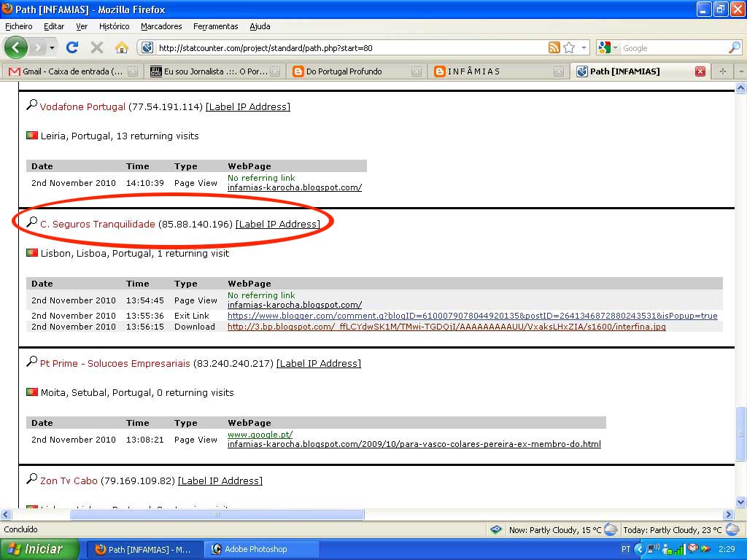This screenshot has height=560, width=747.
Task: Click the Forward navigation arrow
Action: 37,47
